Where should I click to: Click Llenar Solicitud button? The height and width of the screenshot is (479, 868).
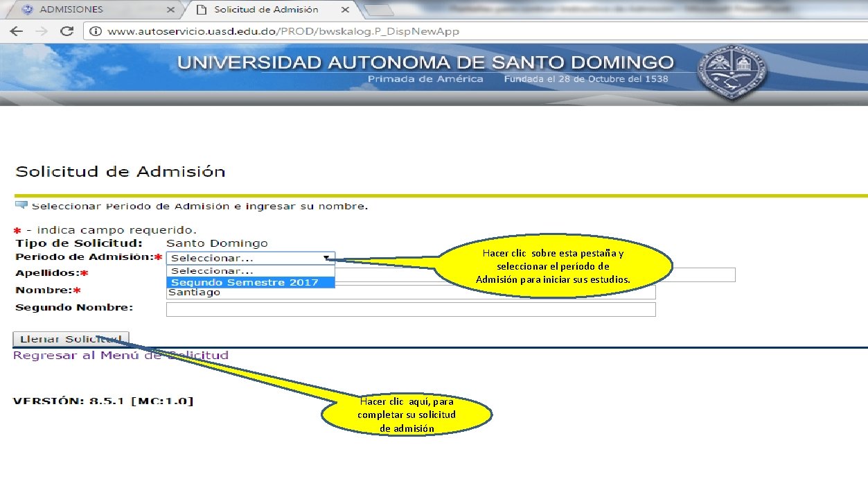click(x=71, y=339)
